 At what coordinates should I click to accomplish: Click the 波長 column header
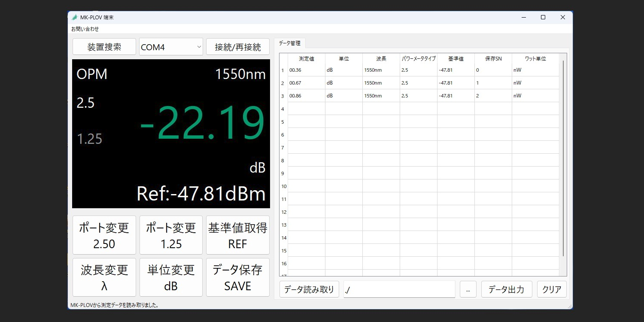pos(381,59)
